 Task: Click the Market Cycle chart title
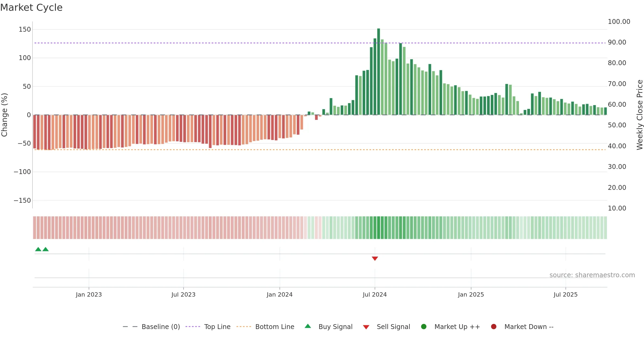(x=31, y=8)
